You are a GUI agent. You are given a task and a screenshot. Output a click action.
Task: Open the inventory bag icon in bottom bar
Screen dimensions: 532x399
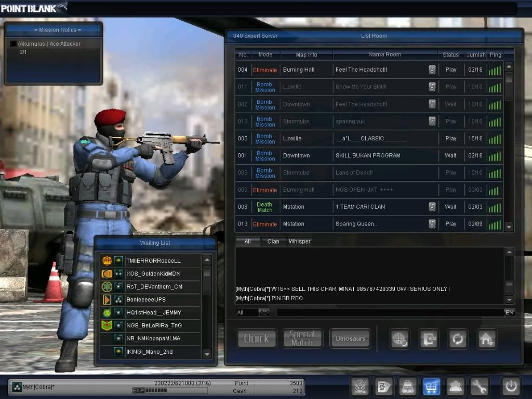point(407,386)
